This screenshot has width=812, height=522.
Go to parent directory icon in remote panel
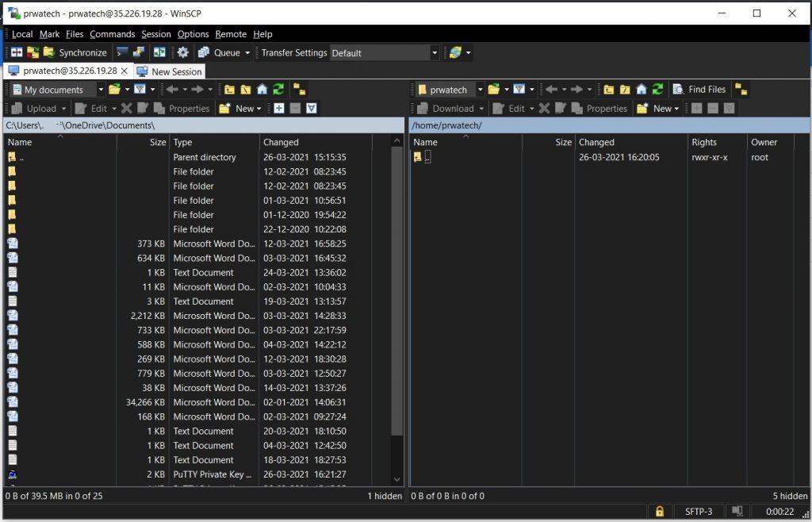point(608,90)
